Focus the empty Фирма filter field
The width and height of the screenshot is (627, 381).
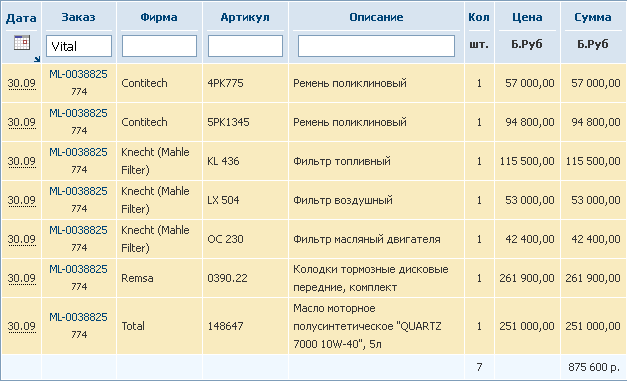159,46
